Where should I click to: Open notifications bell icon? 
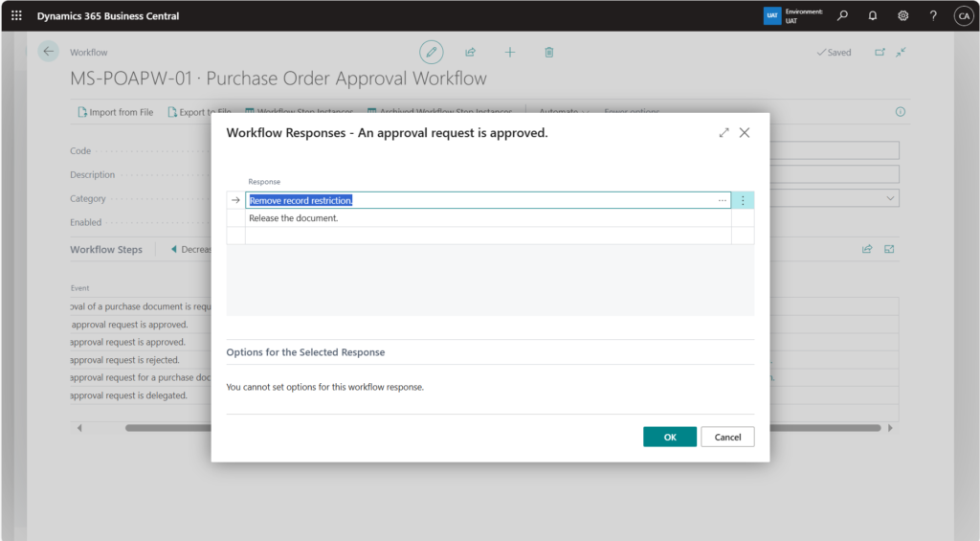(873, 15)
